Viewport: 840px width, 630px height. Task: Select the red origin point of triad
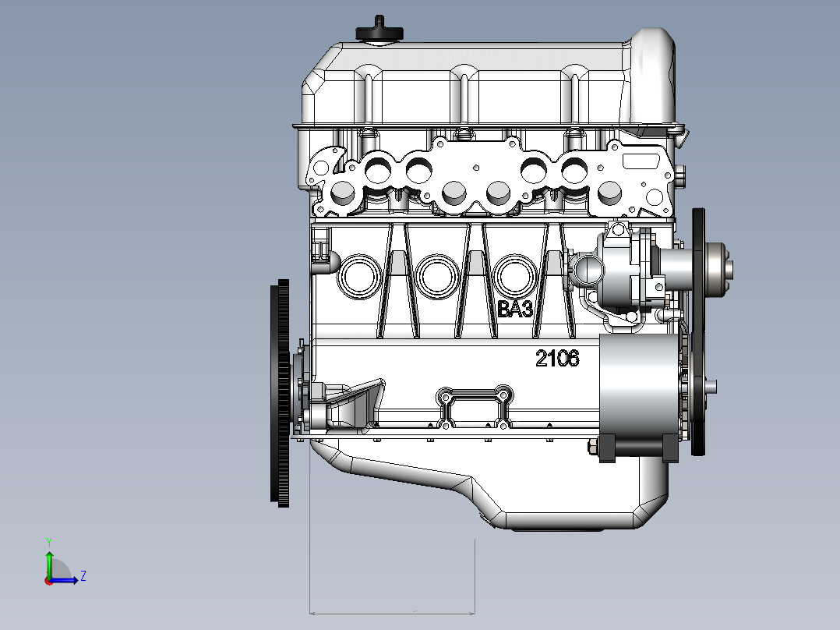tap(49, 581)
